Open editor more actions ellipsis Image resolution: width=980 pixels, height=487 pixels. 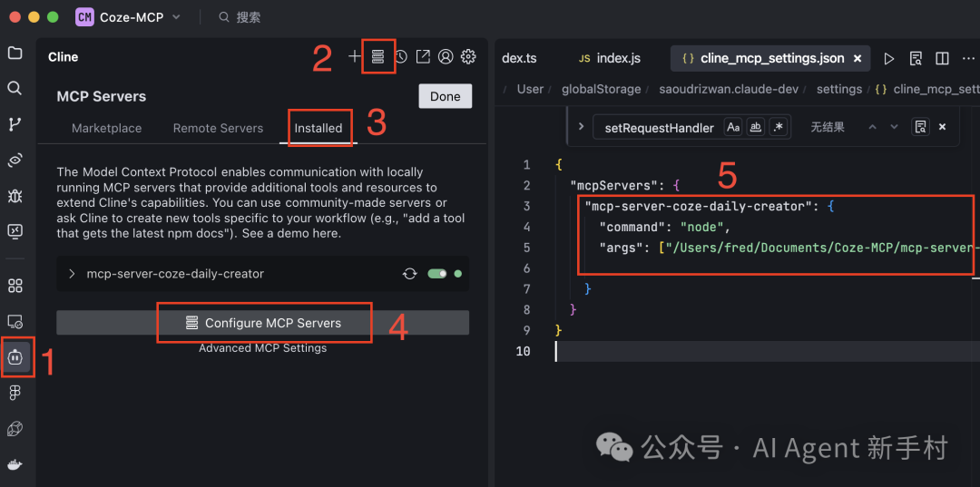coord(969,59)
